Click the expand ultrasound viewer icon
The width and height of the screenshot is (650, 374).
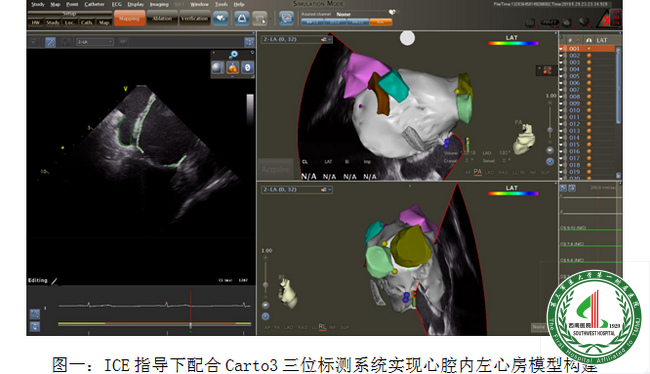click(x=249, y=42)
